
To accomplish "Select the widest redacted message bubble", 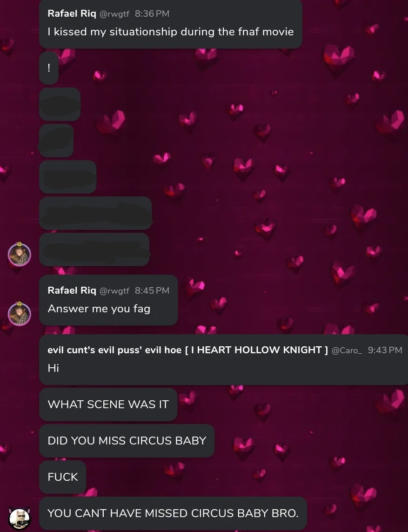I will 96,213.
